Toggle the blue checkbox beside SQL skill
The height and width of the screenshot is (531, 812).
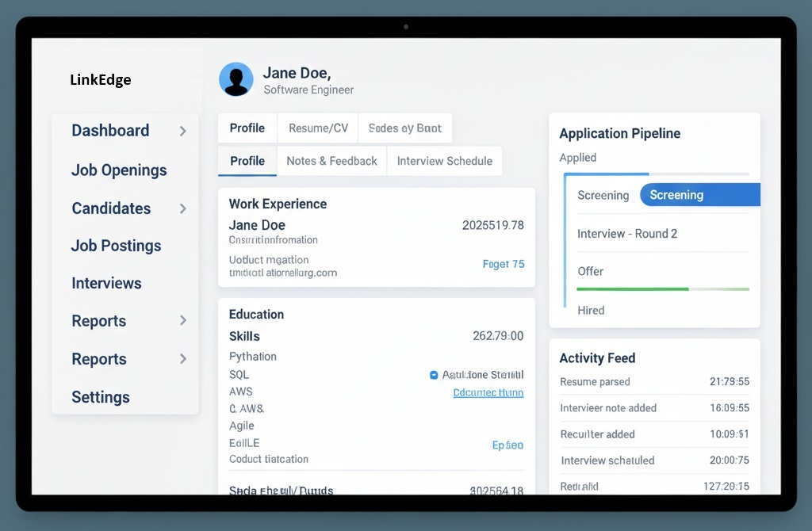point(434,375)
